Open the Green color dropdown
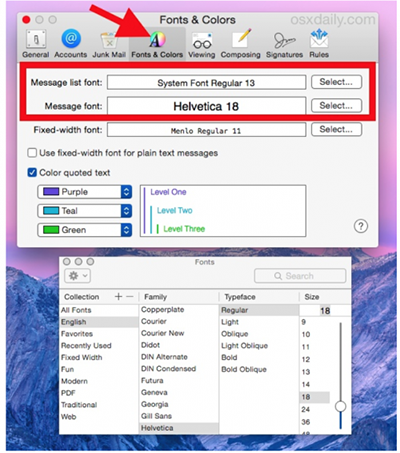 tap(85, 230)
